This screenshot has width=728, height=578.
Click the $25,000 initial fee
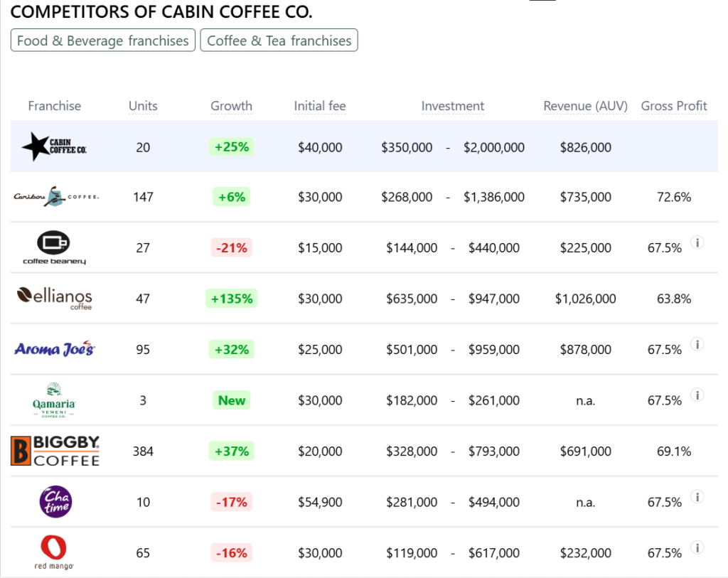pos(320,349)
